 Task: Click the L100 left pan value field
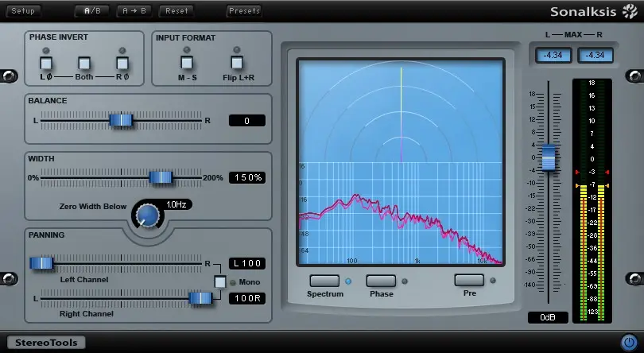tap(246, 263)
